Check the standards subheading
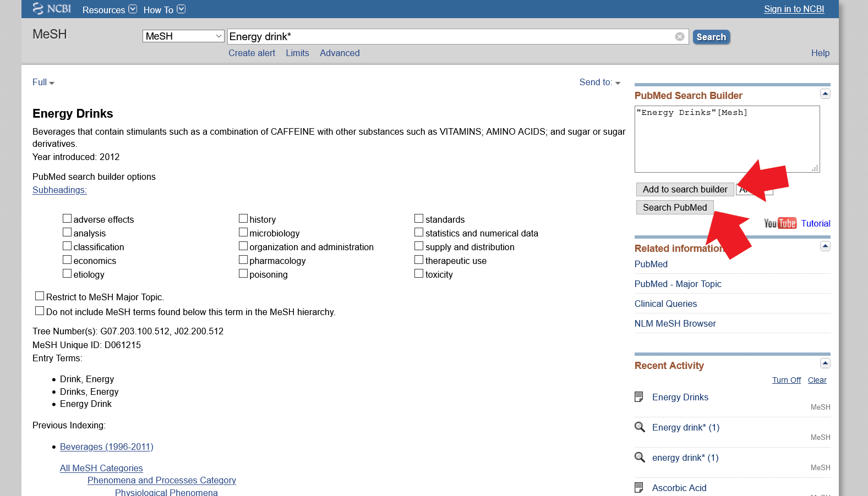Screen dimensions: 868x496 [x=419, y=218]
